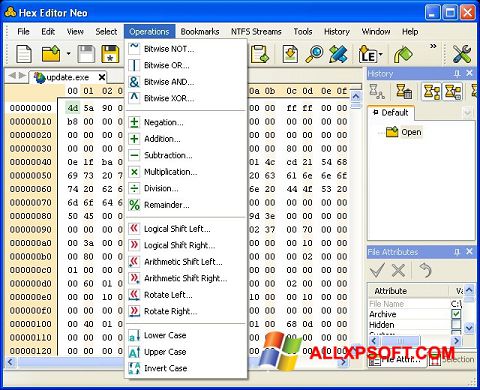The width and height of the screenshot is (480, 390).
Task: Choose Logical Shift Left
Action: click(x=186, y=229)
